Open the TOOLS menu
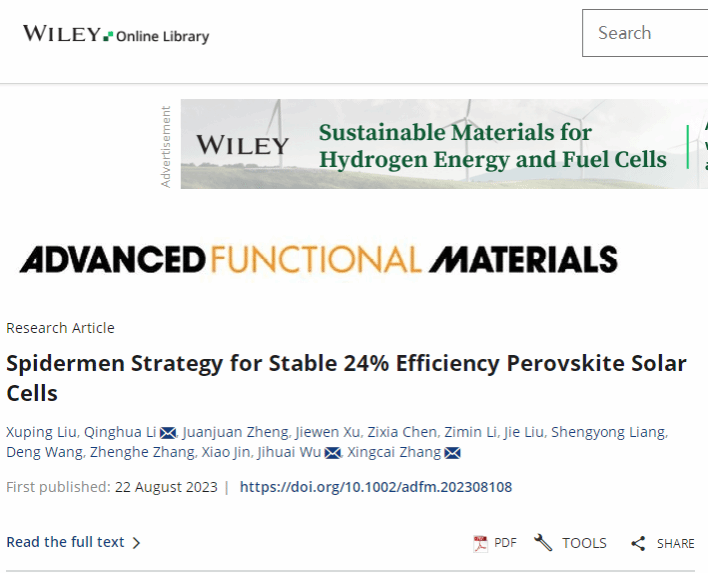Viewport: 708px width, 573px height. point(584,543)
